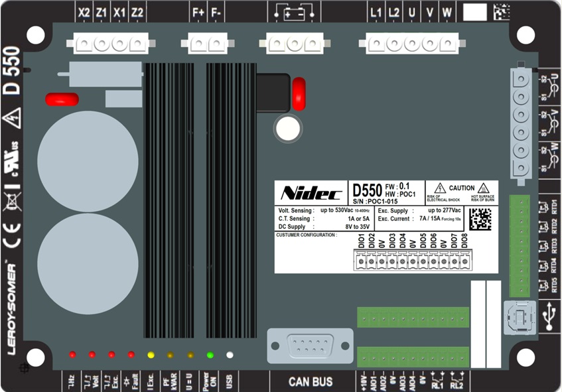Click the amber U=U LED
562x392 pixels.
pyautogui.click(x=190, y=355)
